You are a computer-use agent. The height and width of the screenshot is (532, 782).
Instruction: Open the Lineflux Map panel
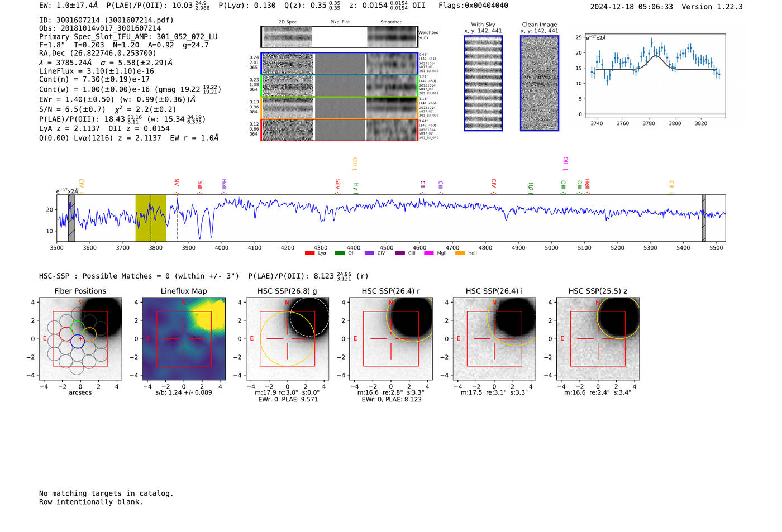tap(184, 338)
